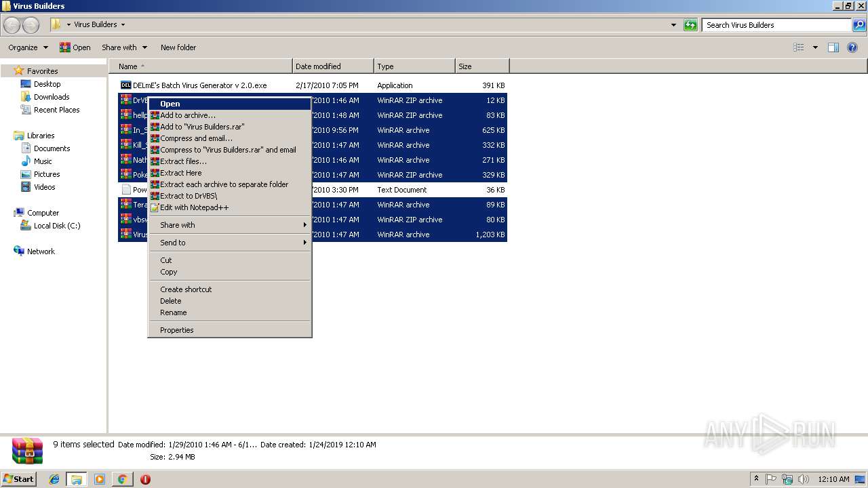868x488 pixels.
Task: Open the Organize dropdown menu
Action: click(28, 47)
